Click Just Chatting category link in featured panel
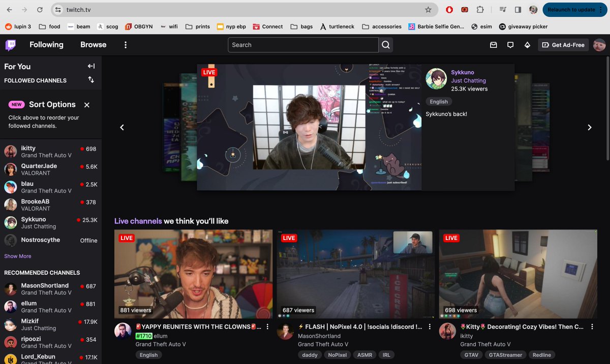Screen dimensions: 610x364 pyautogui.click(x=469, y=81)
